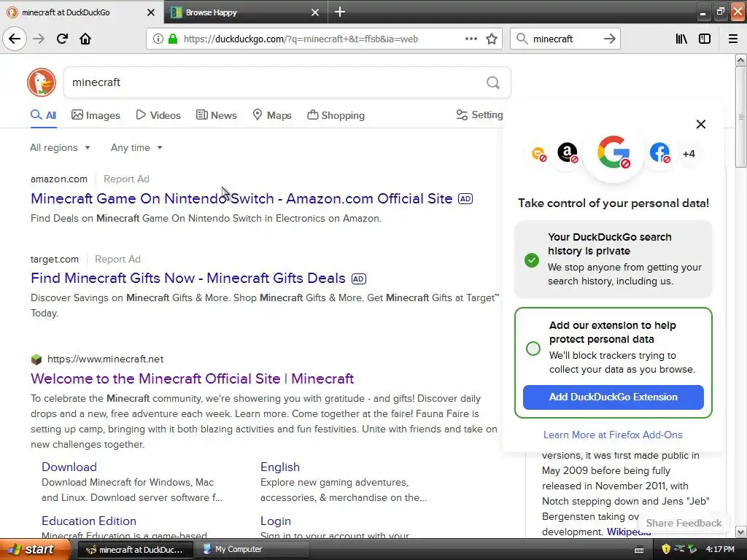Image resolution: width=747 pixels, height=560 pixels.
Task: Close the minecraft at DuckDuckGo tab
Action: click(x=150, y=12)
